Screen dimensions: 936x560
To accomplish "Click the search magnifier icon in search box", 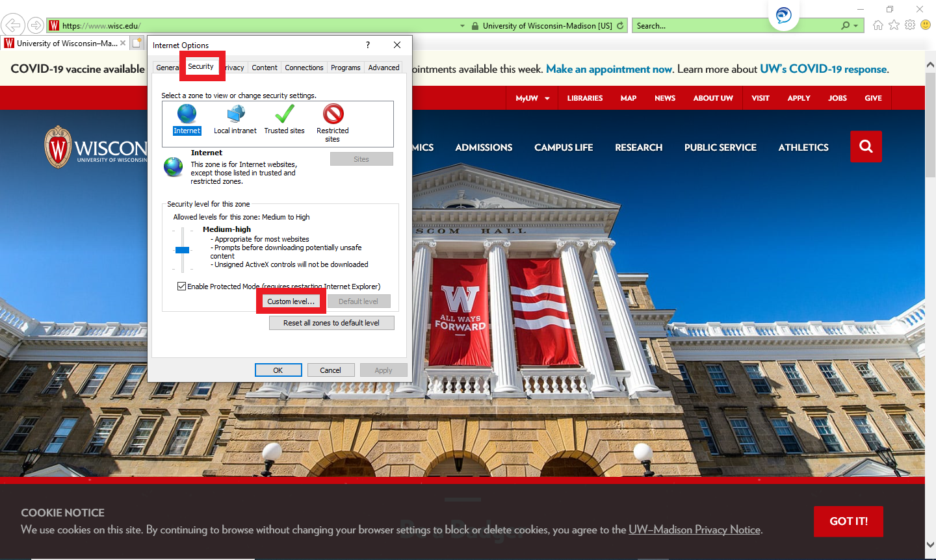I will pyautogui.click(x=845, y=26).
